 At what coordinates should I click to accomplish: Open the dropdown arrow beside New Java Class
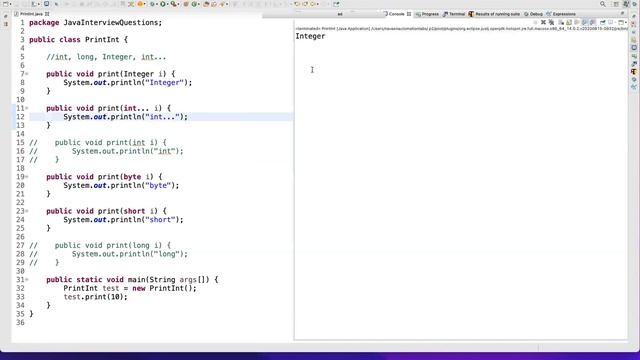pyautogui.click(x=199, y=4)
